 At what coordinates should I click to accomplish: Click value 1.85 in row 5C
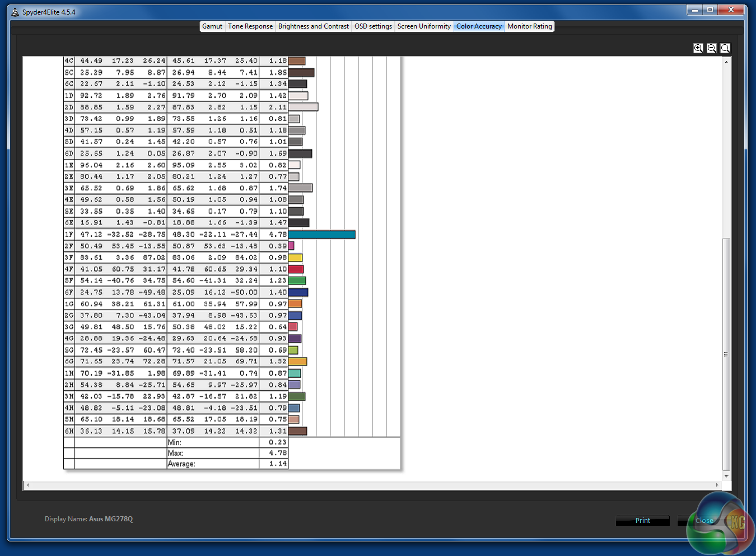coord(278,73)
